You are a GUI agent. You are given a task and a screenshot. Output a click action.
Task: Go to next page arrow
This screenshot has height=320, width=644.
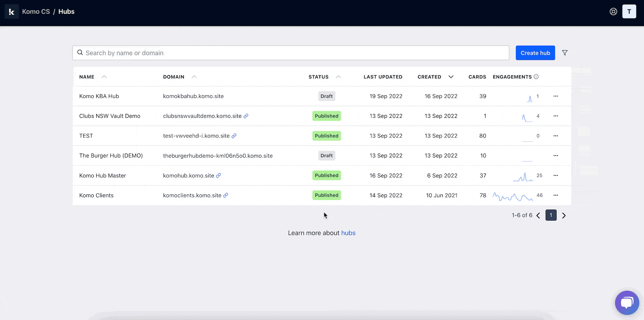pyautogui.click(x=564, y=215)
